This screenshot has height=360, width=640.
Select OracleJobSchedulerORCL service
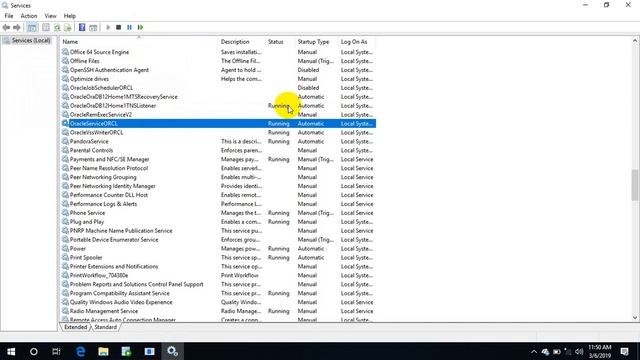coord(101,88)
